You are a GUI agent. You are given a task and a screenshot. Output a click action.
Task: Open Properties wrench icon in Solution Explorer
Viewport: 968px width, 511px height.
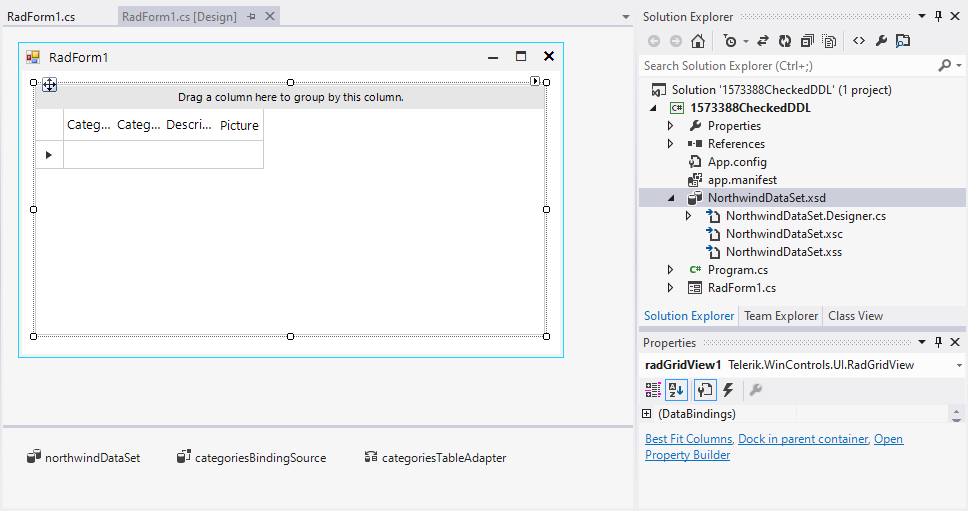(881, 41)
